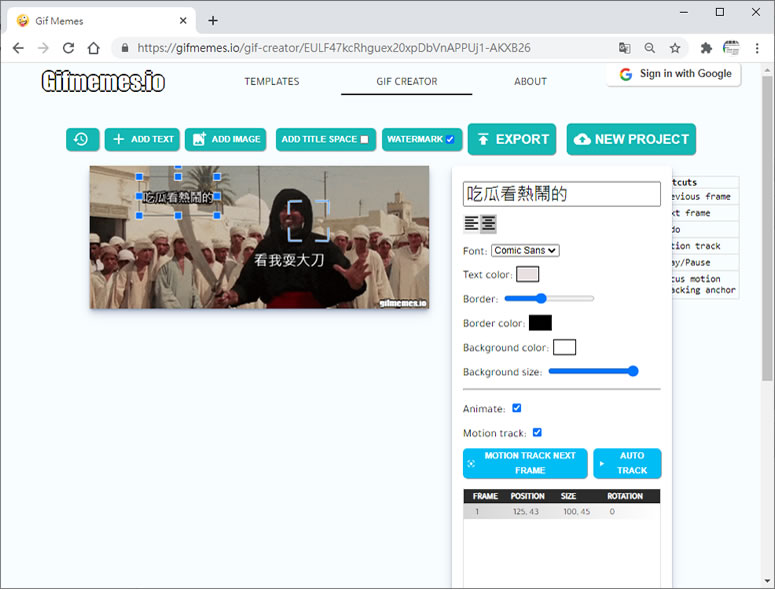Click the ADD IMAGE button

(225, 139)
